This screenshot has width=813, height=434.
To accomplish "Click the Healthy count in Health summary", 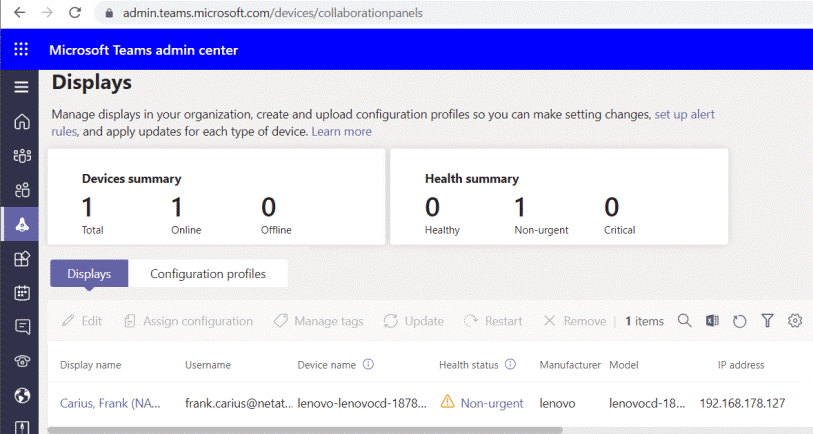I will [x=432, y=207].
